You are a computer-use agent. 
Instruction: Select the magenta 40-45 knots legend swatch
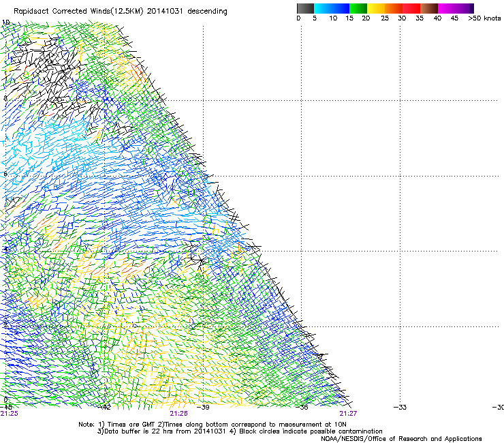[447, 8]
